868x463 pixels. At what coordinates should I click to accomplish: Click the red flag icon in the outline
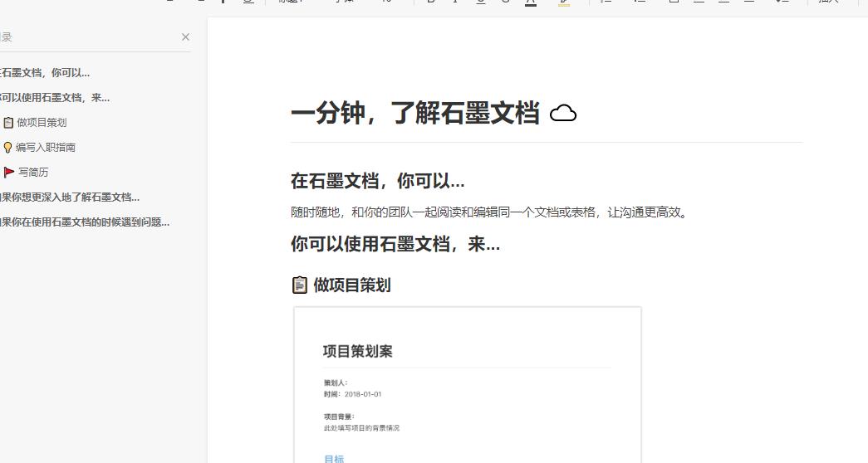pyautogui.click(x=9, y=173)
